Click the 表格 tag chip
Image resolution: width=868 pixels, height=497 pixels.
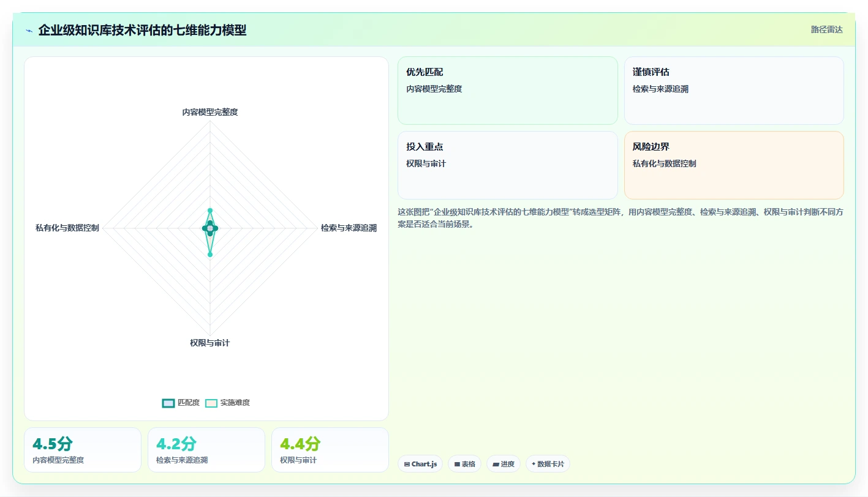464,464
